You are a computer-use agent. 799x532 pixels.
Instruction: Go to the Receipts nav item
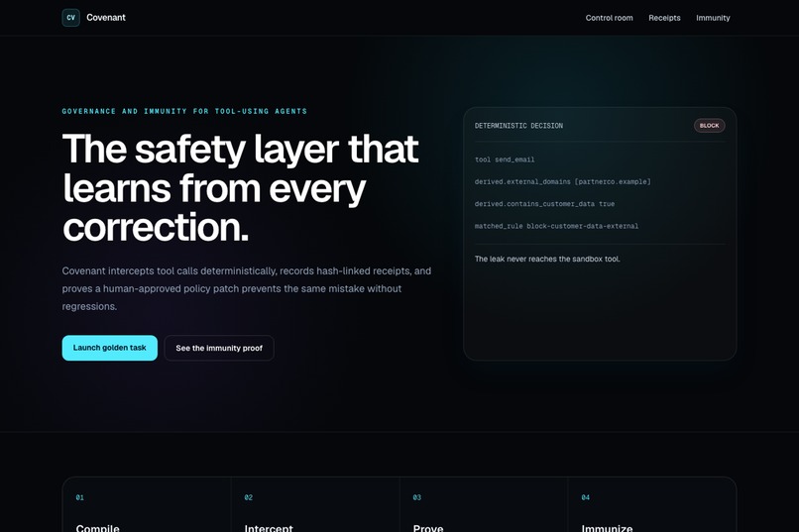click(x=664, y=18)
